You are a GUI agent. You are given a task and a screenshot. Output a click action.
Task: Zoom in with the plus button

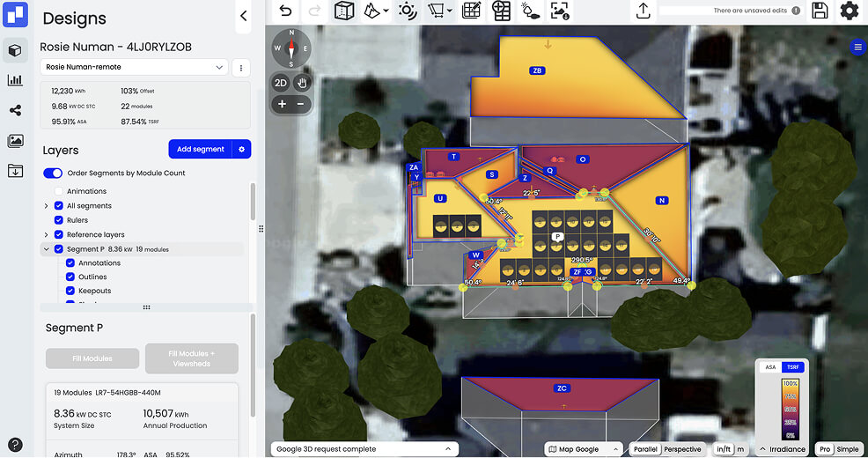coord(282,104)
